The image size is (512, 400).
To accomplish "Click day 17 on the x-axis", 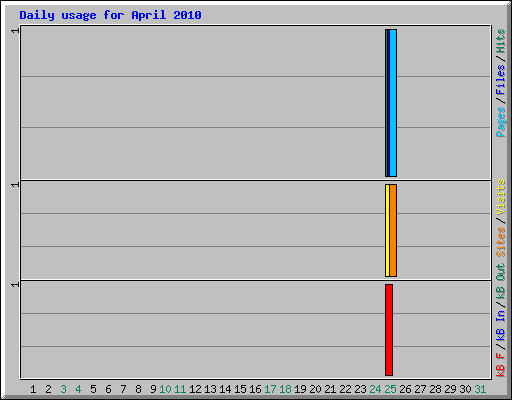I will tap(270, 389).
